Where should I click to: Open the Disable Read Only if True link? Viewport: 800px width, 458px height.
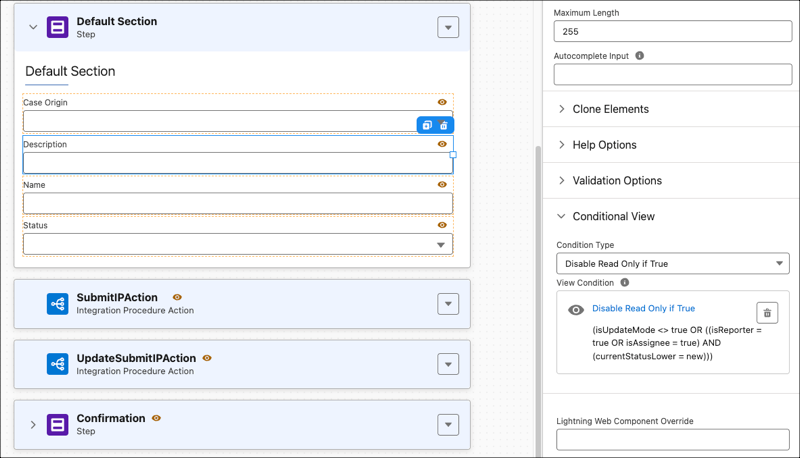coord(643,308)
